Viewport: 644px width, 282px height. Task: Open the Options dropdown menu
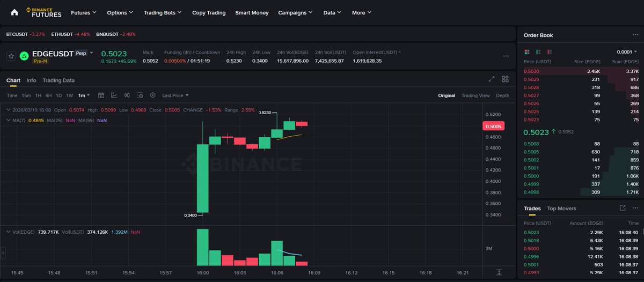[120, 12]
